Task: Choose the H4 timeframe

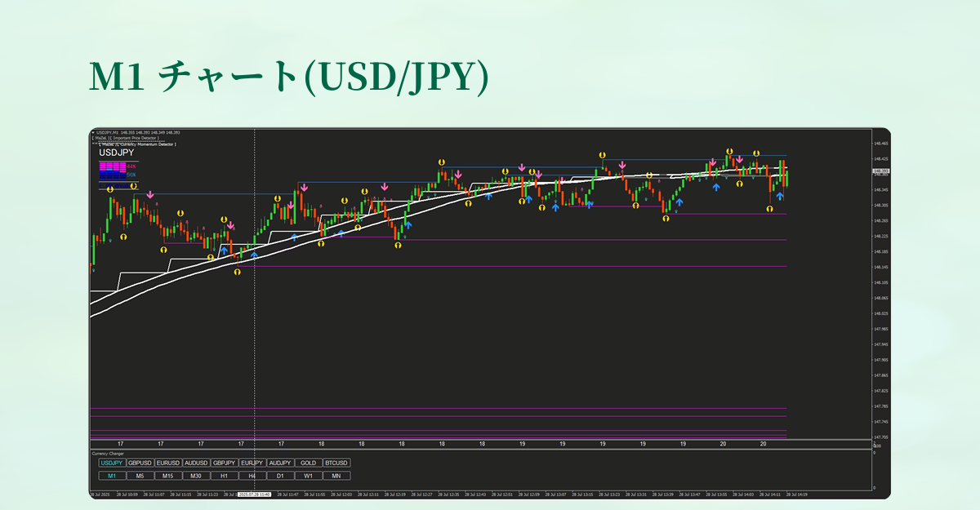Action: pos(252,476)
